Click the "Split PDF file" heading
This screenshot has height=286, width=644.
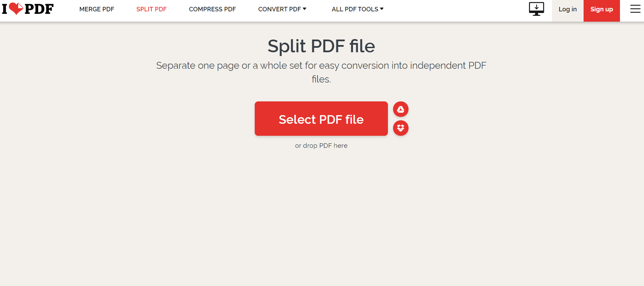[x=321, y=46]
